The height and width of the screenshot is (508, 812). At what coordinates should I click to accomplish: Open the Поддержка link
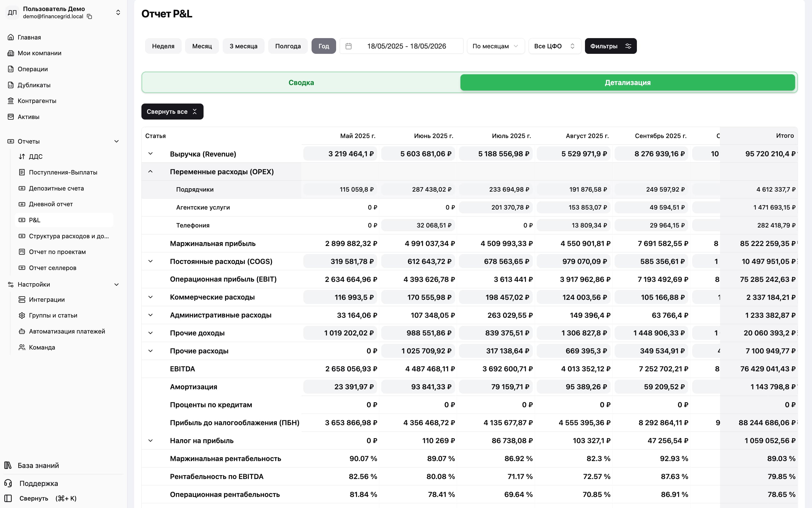pos(39,483)
